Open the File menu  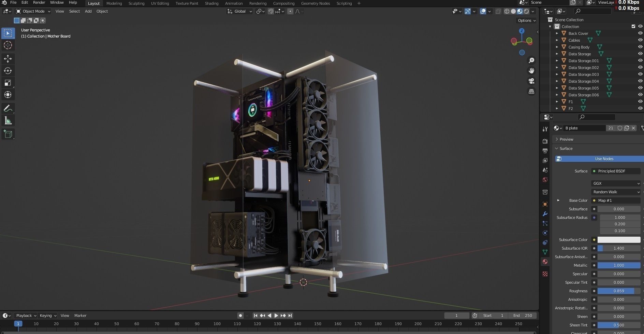[13, 2]
